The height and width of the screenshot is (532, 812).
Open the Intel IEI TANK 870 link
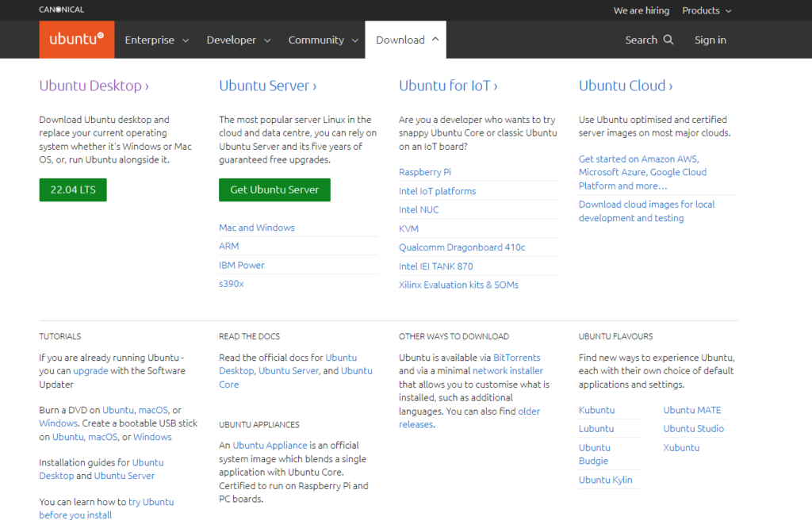point(435,266)
